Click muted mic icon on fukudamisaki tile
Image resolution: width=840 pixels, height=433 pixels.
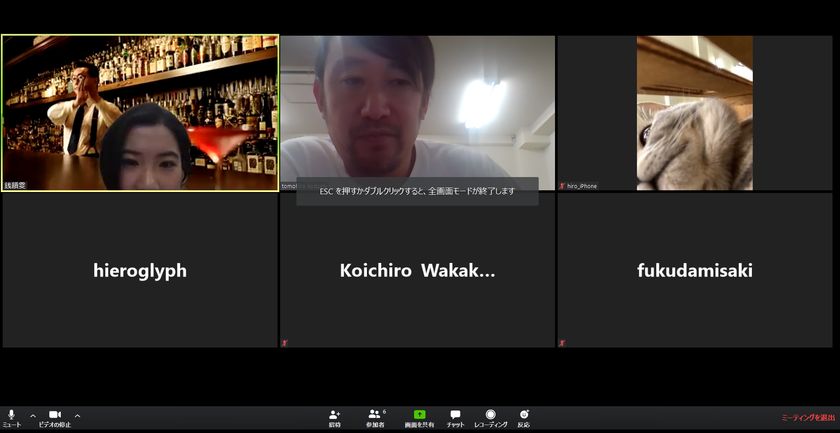click(562, 343)
